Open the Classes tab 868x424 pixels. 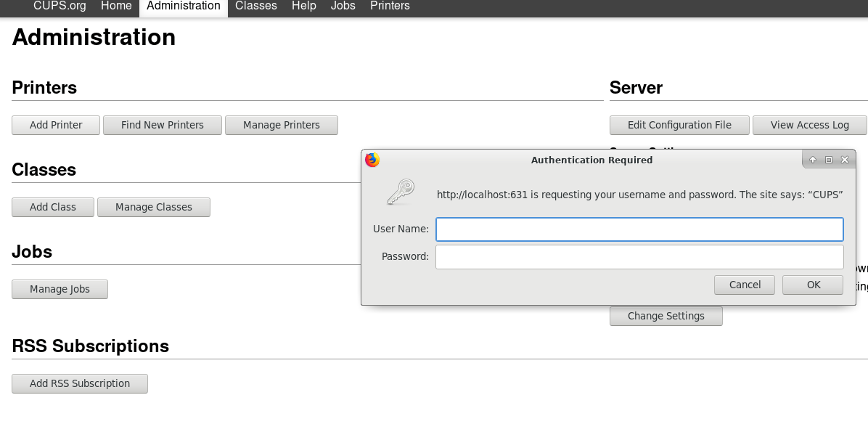(x=255, y=6)
